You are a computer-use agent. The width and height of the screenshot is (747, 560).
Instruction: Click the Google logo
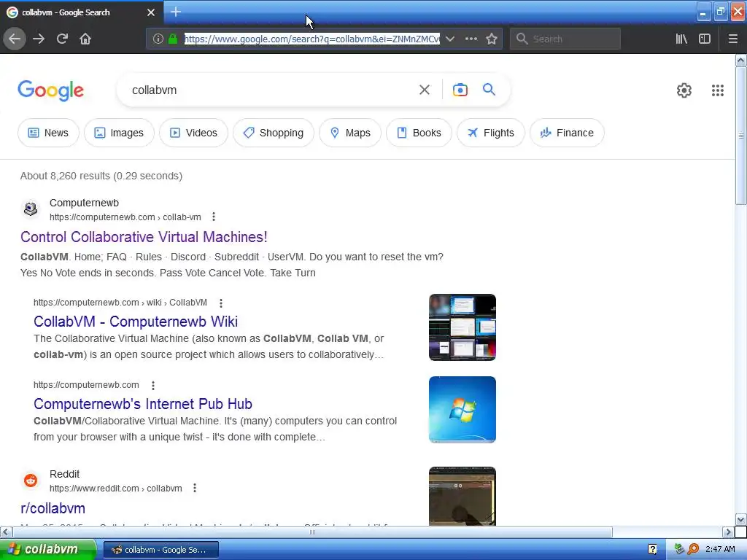click(x=51, y=90)
